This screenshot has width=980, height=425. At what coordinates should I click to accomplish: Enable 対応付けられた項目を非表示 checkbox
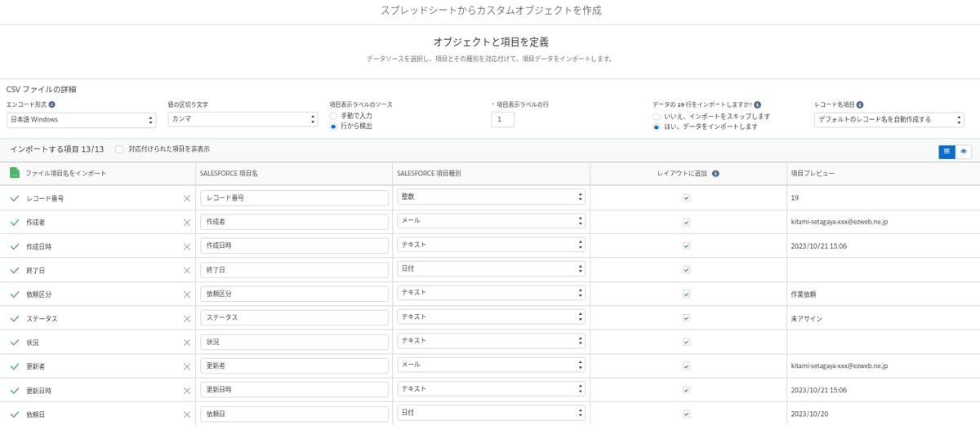120,149
